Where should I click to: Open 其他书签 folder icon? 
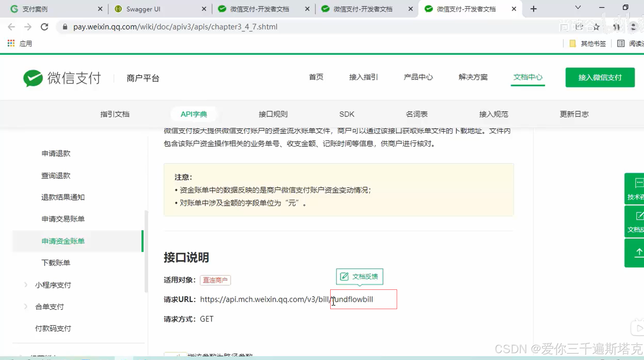tap(572, 43)
